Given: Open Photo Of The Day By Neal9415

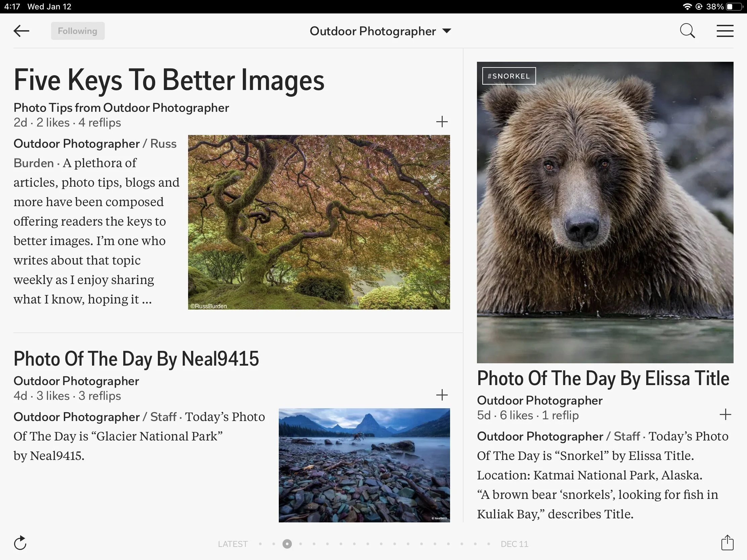Looking at the screenshot, I should (x=136, y=359).
